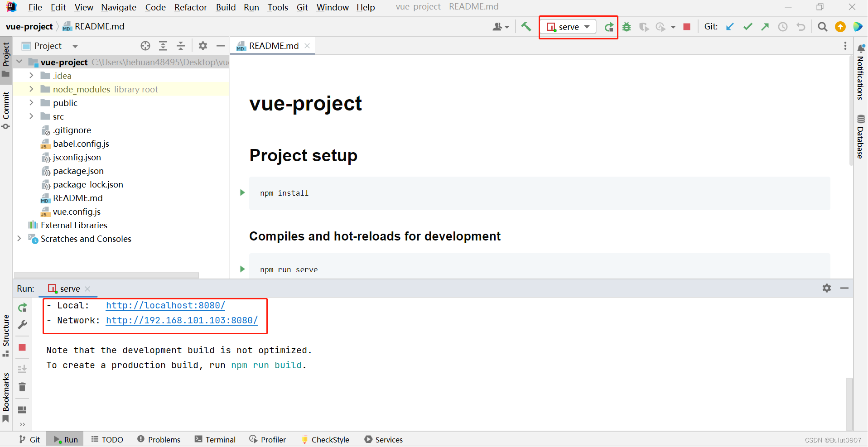Open the Notifications side panel
Screen dimensions: 868x447
pos(861,72)
